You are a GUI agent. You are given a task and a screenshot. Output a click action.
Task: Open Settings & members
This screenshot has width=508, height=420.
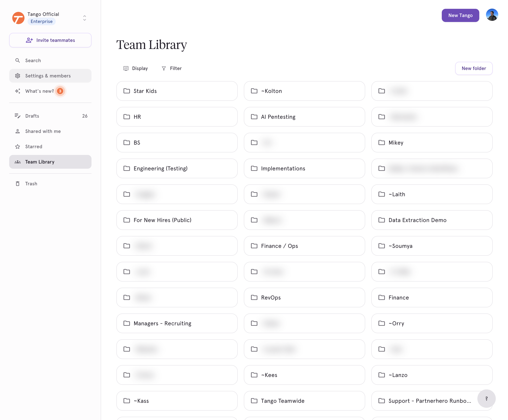[x=50, y=76]
